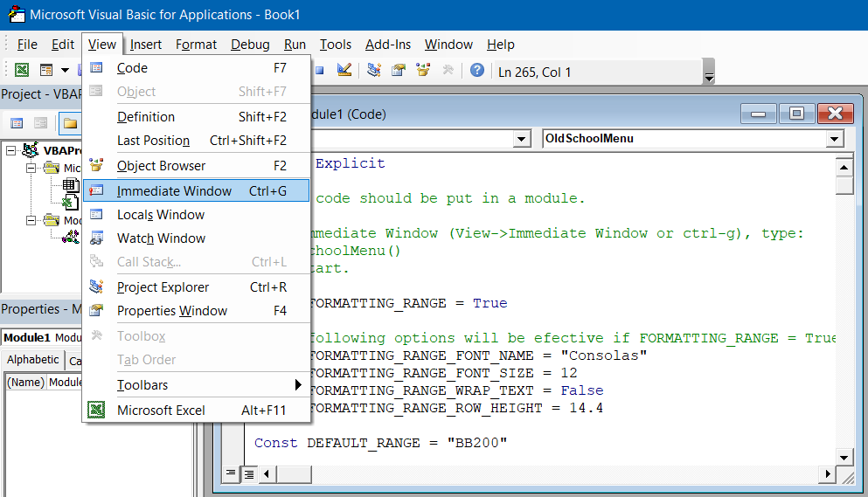Toggle Full Module View button in code window
This screenshot has width=868, height=497.
pyautogui.click(x=249, y=473)
